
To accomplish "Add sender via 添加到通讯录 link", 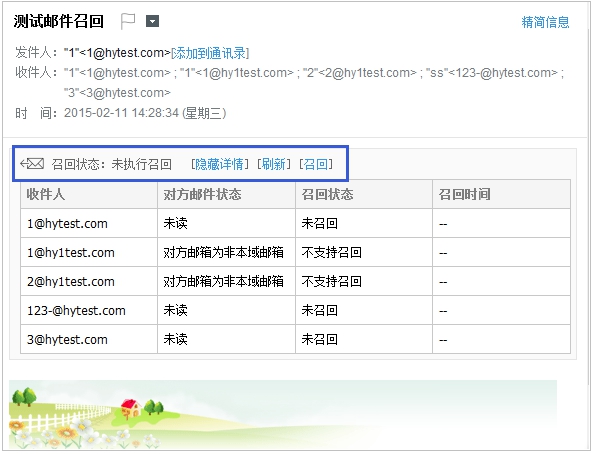I will (x=210, y=53).
